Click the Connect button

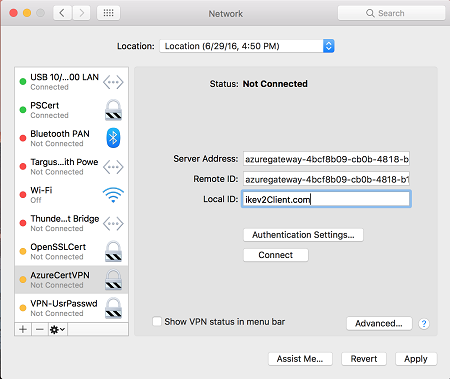click(276, 255)
